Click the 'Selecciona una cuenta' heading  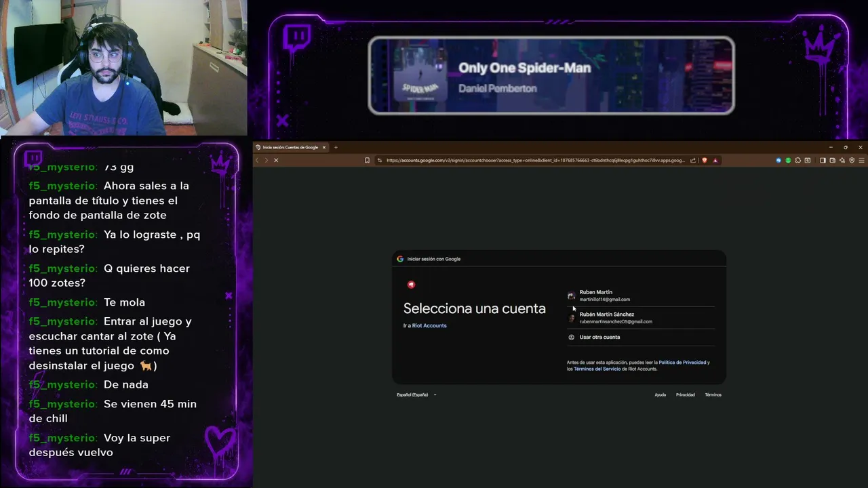coord(474,309)
